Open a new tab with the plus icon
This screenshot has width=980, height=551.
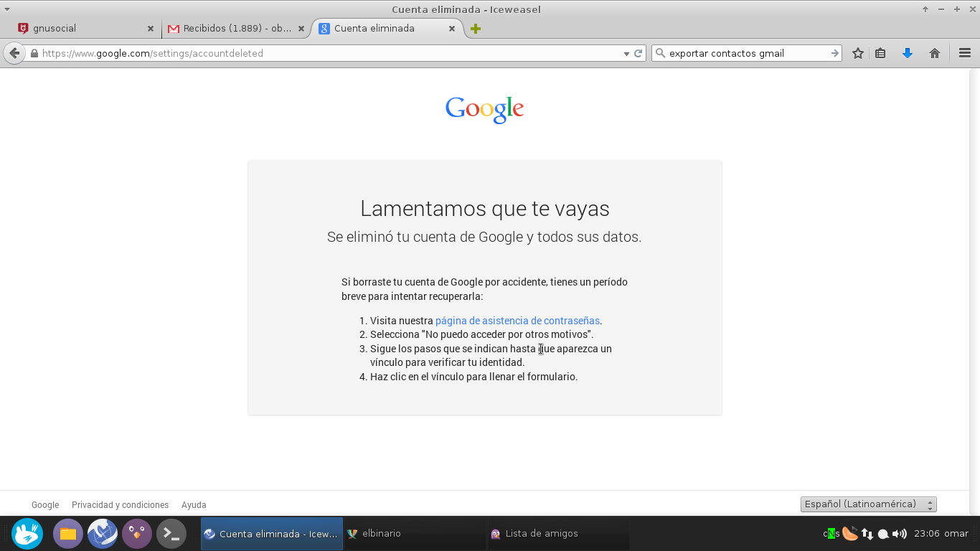475,29
